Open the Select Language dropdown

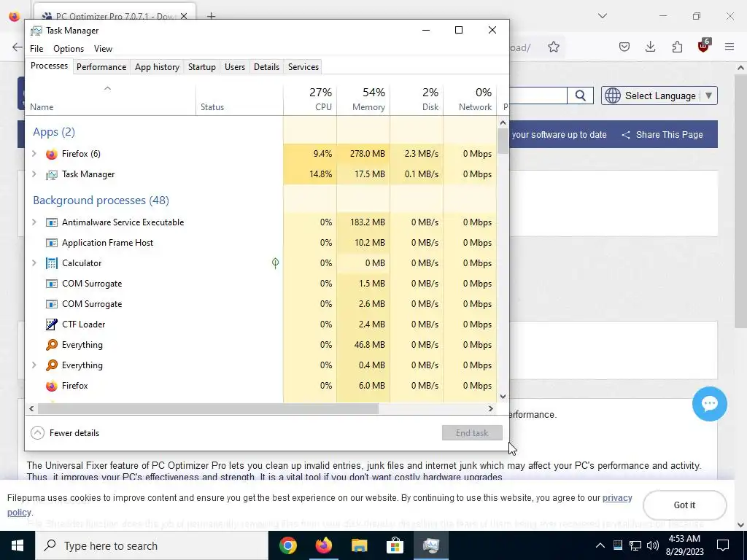(x=659, y=96)
